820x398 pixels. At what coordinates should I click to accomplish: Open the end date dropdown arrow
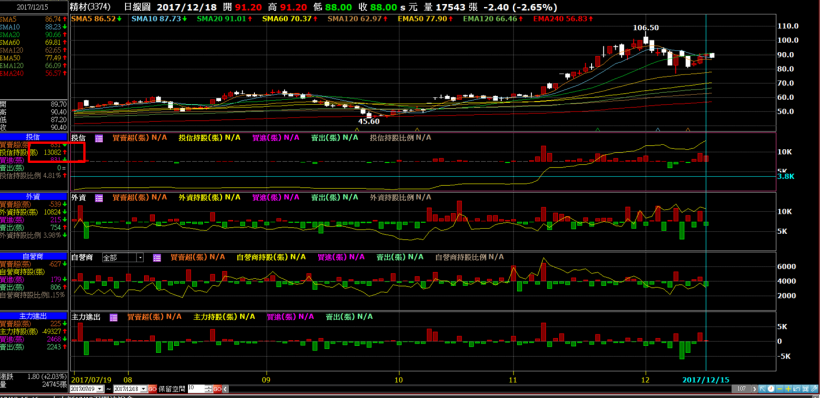point(144,389)
